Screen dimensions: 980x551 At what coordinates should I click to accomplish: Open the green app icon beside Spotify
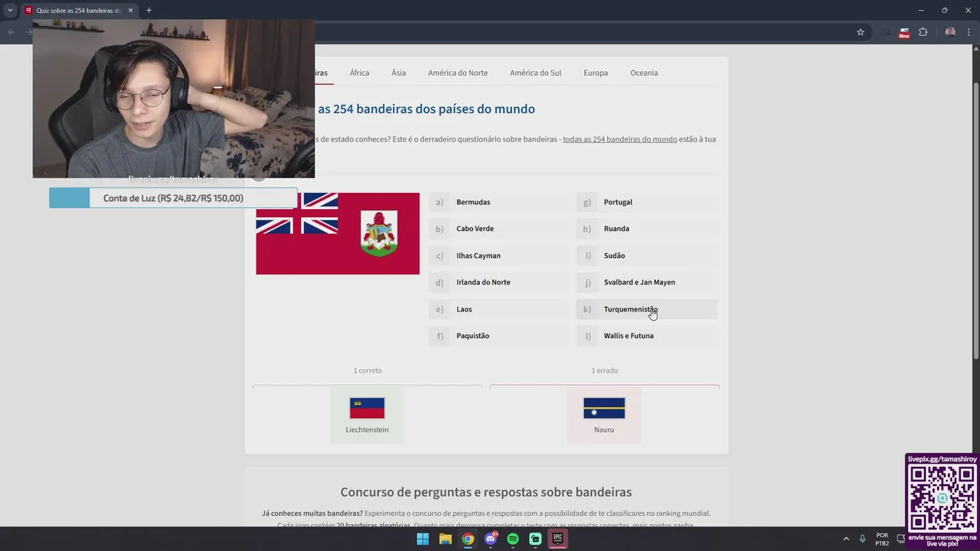click(x=535, y=539)
